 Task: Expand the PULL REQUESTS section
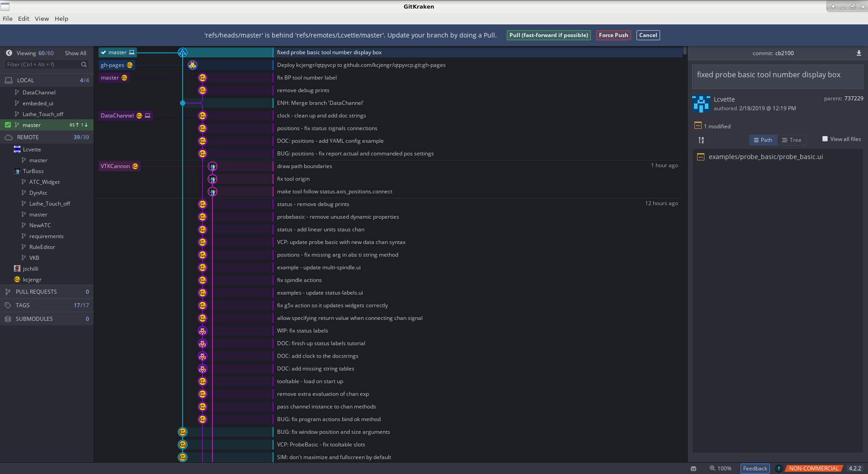click(47, 291)
